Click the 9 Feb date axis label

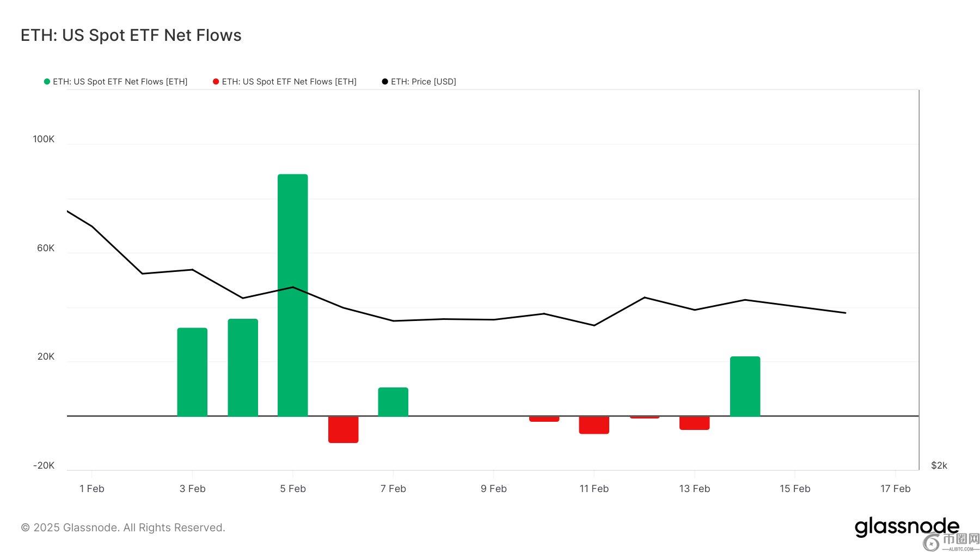pyautogui.click(x=493, y=489)
